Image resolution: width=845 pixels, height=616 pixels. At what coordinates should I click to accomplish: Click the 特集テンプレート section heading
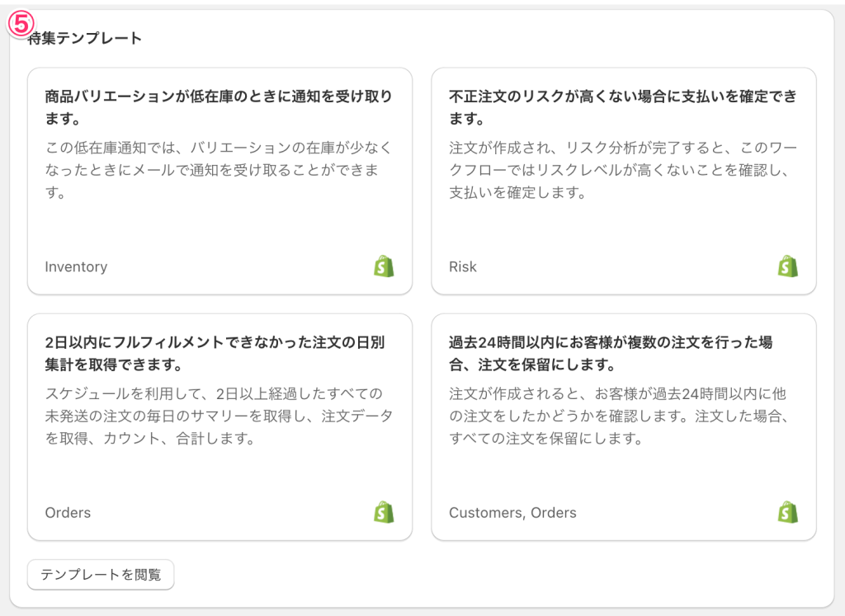point(87,39)
